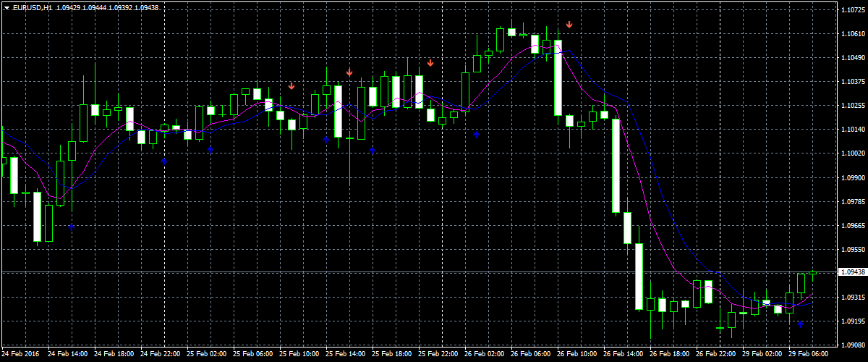Select the blue up arrow near 24 Feb 22:00
Screen dimensions: 868x362
pyautogui.click(x=164, y=161)
